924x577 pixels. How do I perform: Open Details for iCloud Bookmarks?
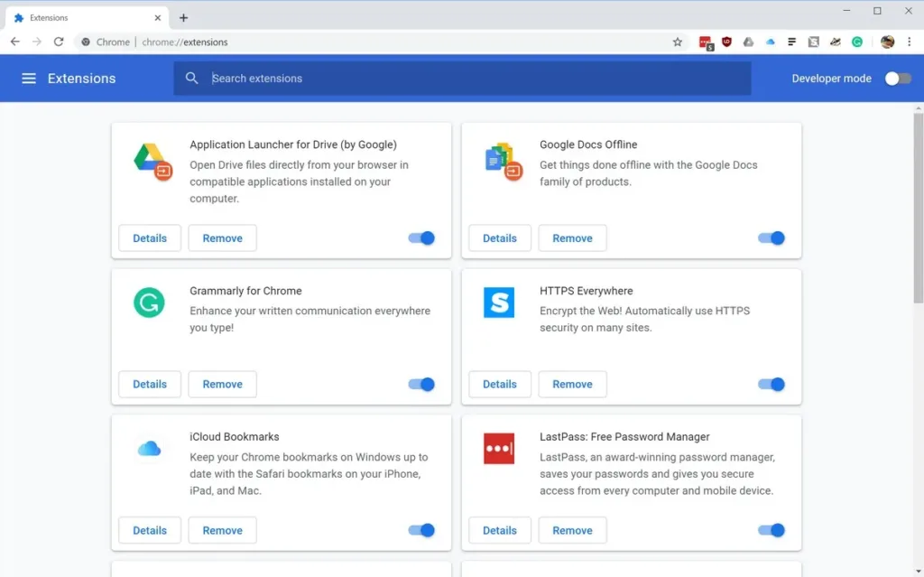pos(150,530)
